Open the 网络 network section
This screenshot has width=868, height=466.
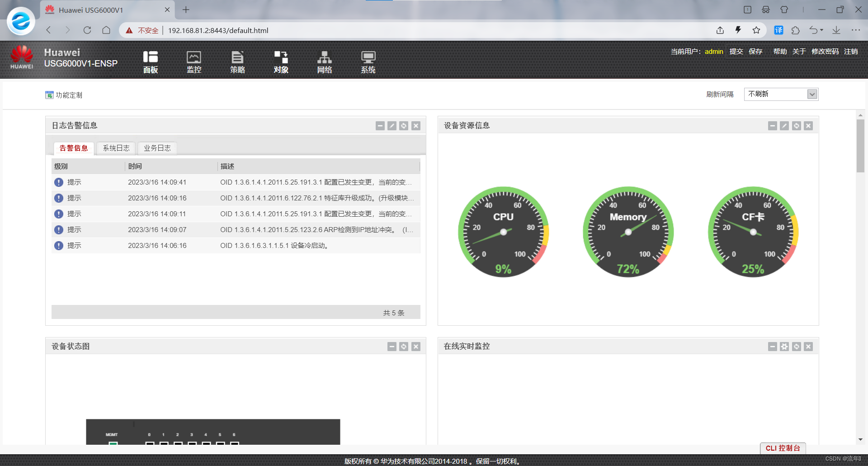(x=325, y=62)
